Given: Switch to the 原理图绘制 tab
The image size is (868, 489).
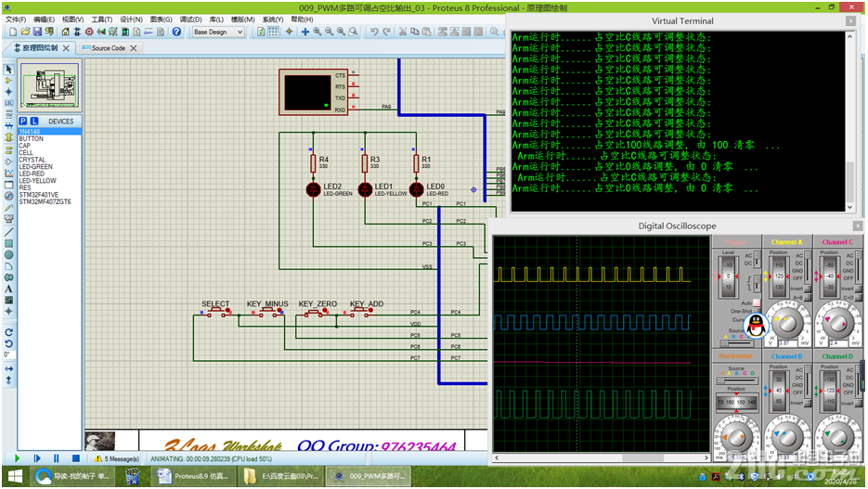Looking at the screenshot, I should pyautogui.click(x=40, y=48).
